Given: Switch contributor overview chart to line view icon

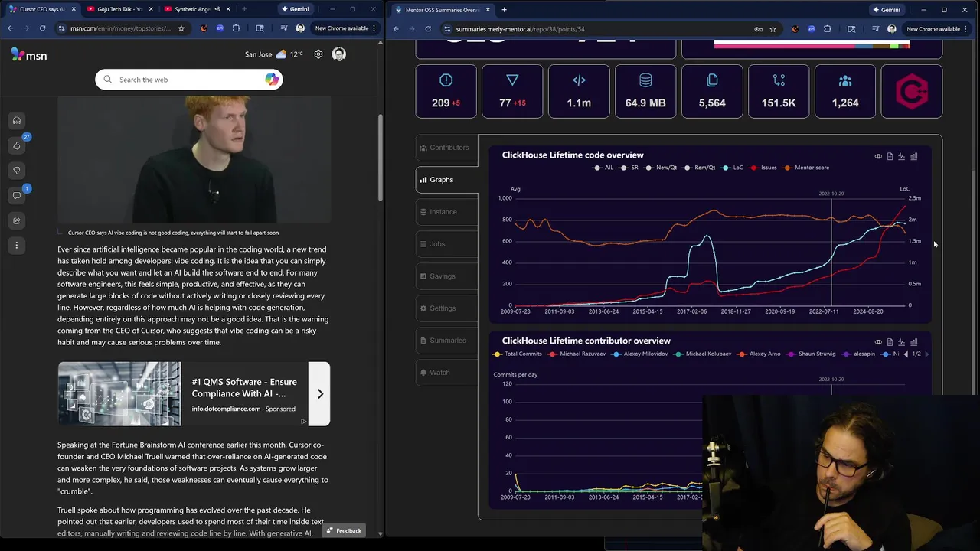Looking at the screenshot, I should pyautogui.click(x=902, y=342).
